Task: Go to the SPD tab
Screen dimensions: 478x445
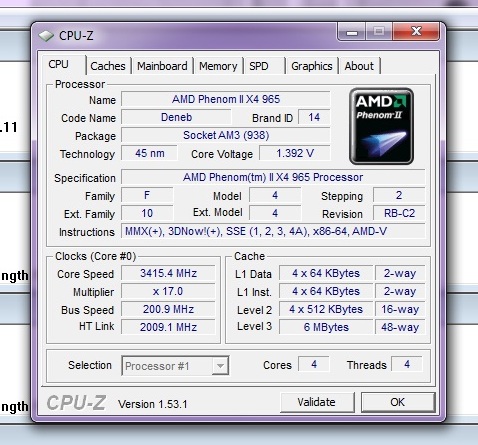Action: coord(259,66)
